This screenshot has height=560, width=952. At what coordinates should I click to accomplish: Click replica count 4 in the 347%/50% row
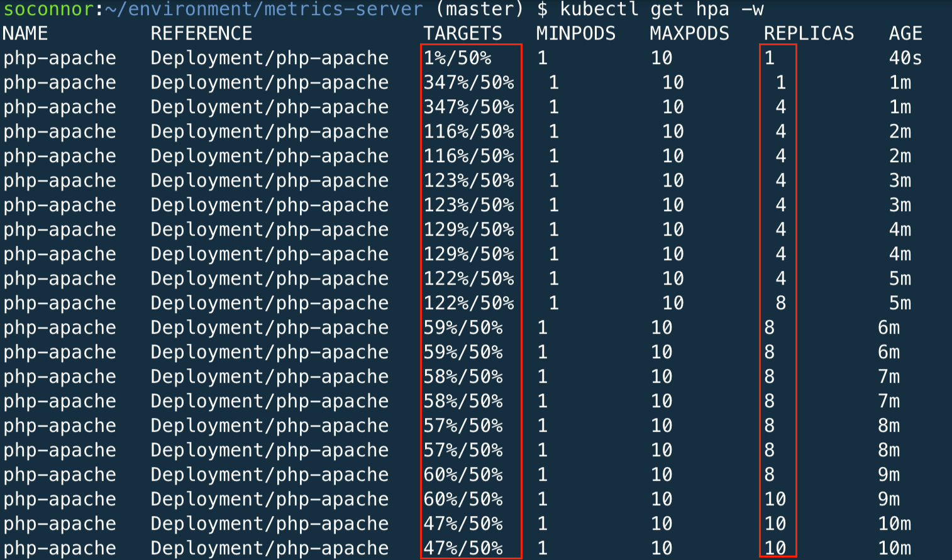(x=780, y=107)
